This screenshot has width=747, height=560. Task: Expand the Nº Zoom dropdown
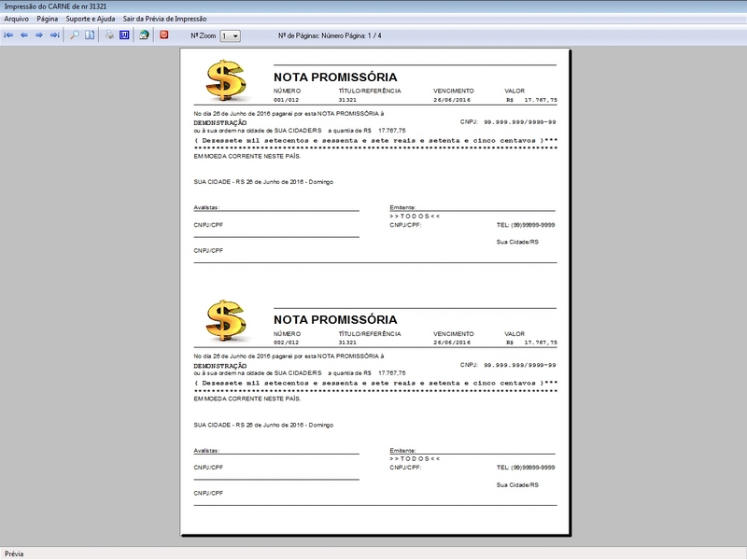(x=230, y=35)
